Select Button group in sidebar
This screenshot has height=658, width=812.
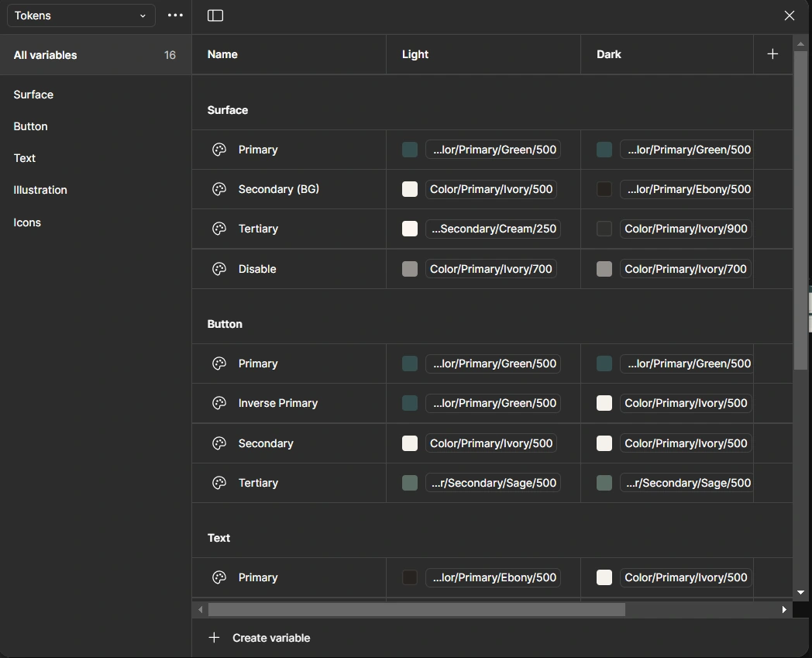pyautogui.click(x=30, y=126)
